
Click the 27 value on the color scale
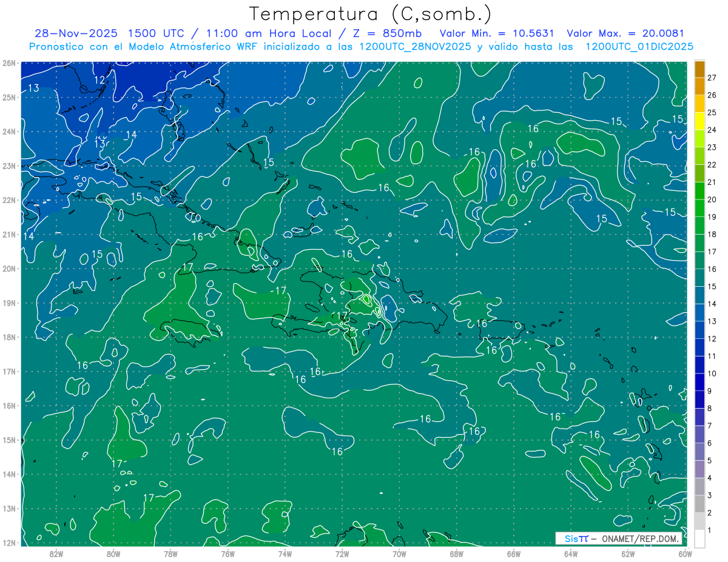pos(712,78)
